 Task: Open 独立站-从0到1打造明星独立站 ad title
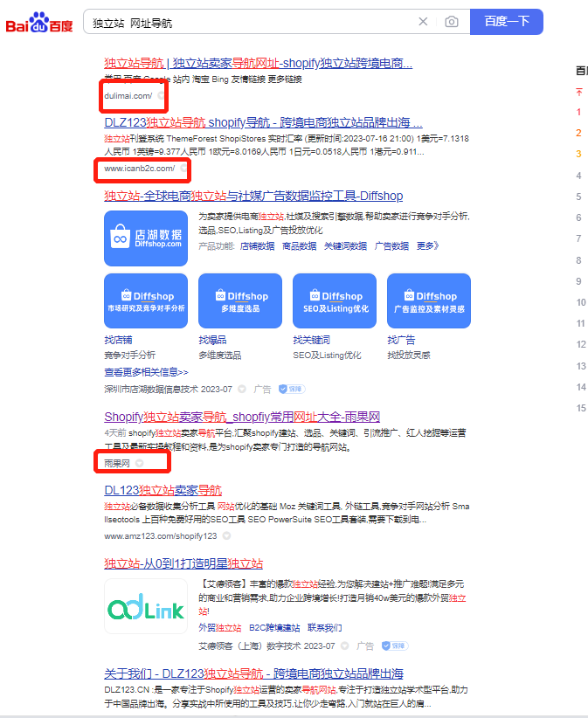point(183,563)
